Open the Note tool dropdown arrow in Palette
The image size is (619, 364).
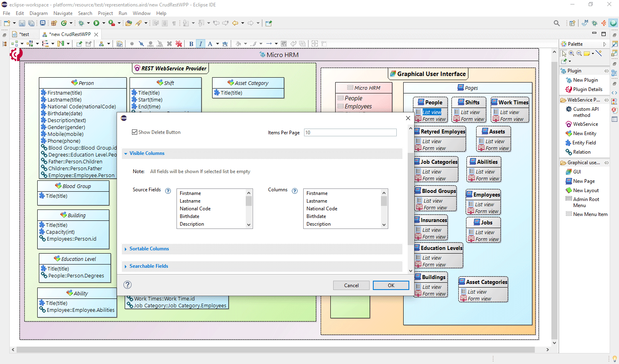(x=593, y=53)
